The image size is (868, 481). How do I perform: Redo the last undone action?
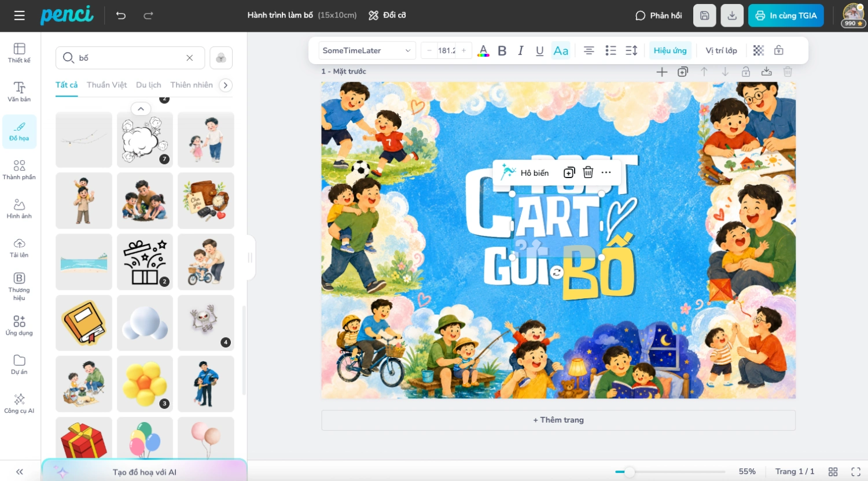148,16
